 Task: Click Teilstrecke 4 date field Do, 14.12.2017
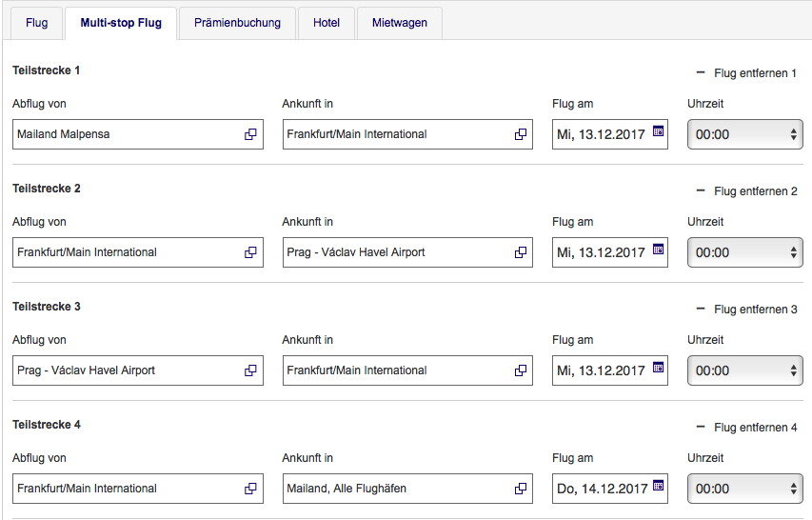pos(602,489)
